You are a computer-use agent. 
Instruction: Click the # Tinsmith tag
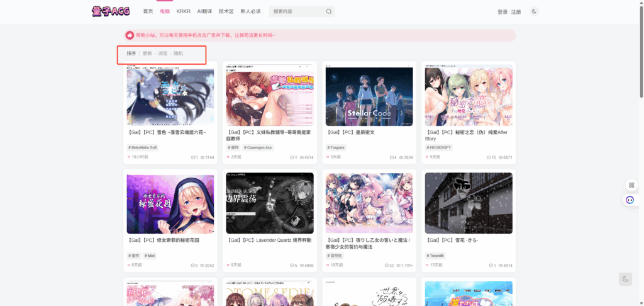(435, 256)
